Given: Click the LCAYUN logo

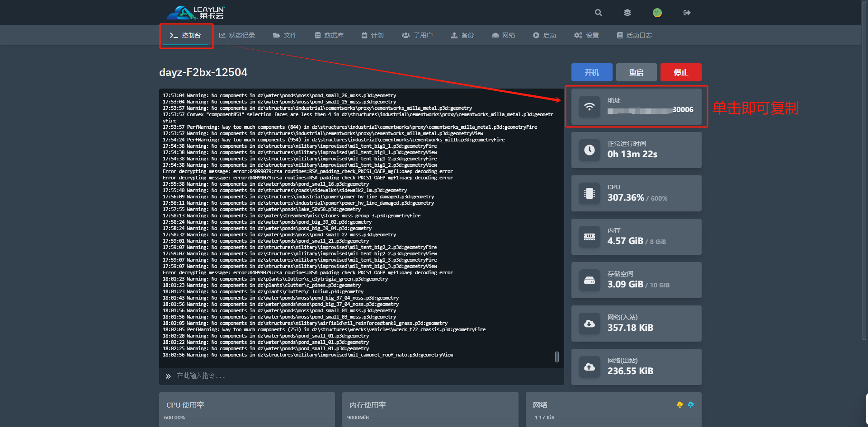Looking at the screenshot, I should [196, 12].
